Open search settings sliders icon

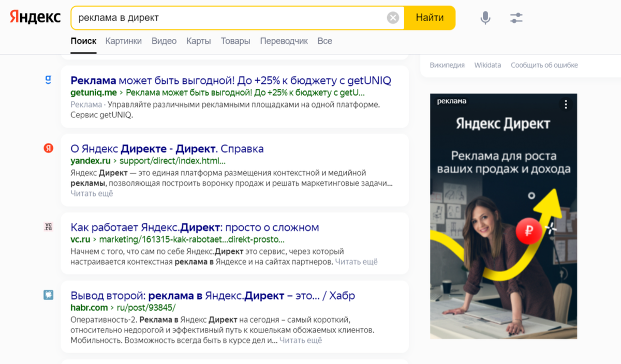click(516, 18)
